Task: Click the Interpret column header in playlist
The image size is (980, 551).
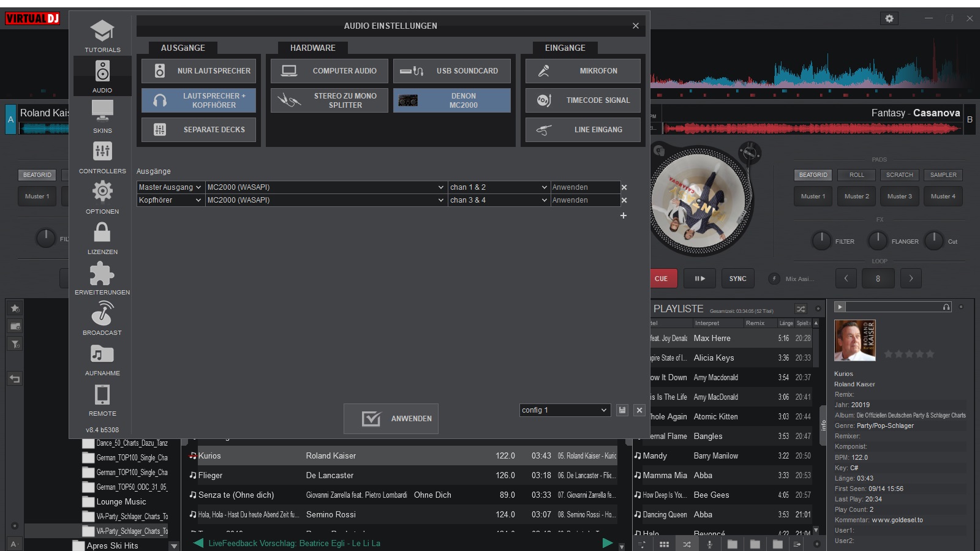Action: 717,323
